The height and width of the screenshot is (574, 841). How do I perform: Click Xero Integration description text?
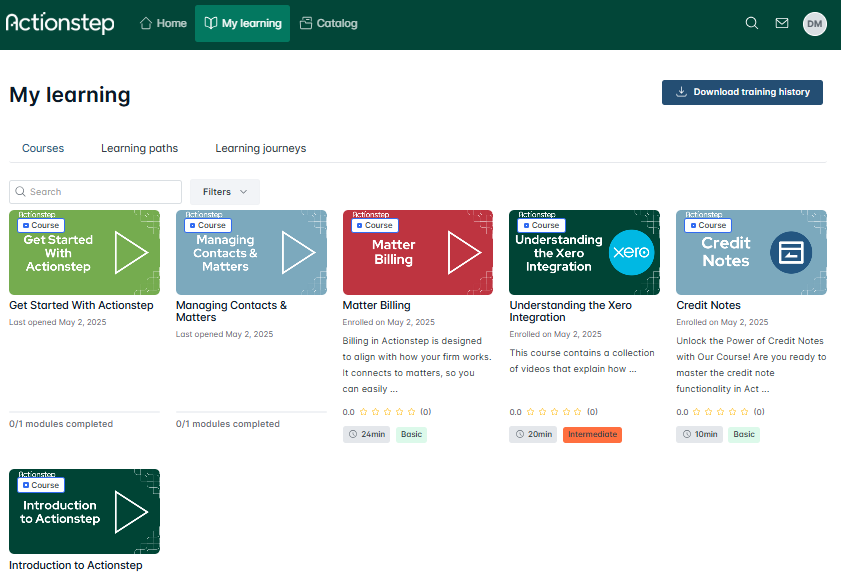pos(582,360)
